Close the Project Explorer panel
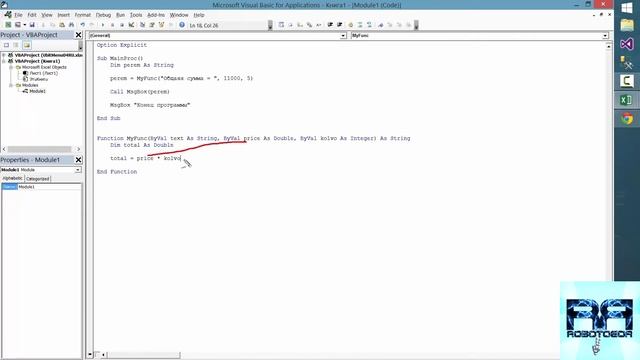The image size is (640, 360). click(x=78, y=35)
